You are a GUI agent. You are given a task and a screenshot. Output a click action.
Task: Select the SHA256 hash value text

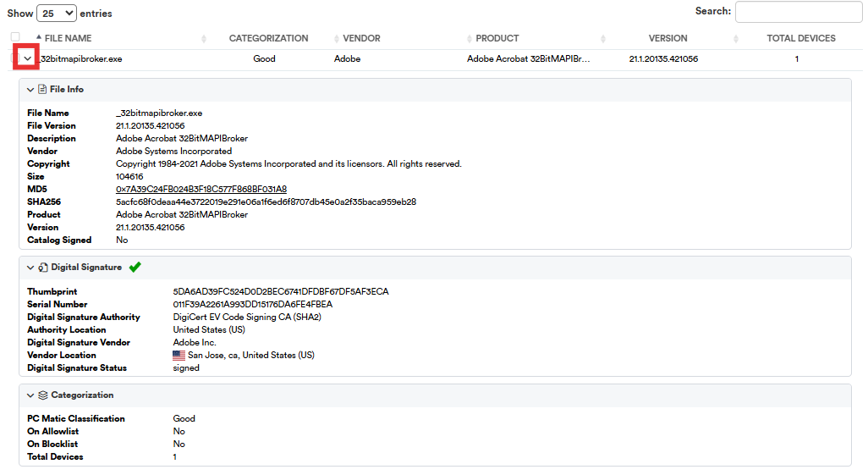(266, 202)
